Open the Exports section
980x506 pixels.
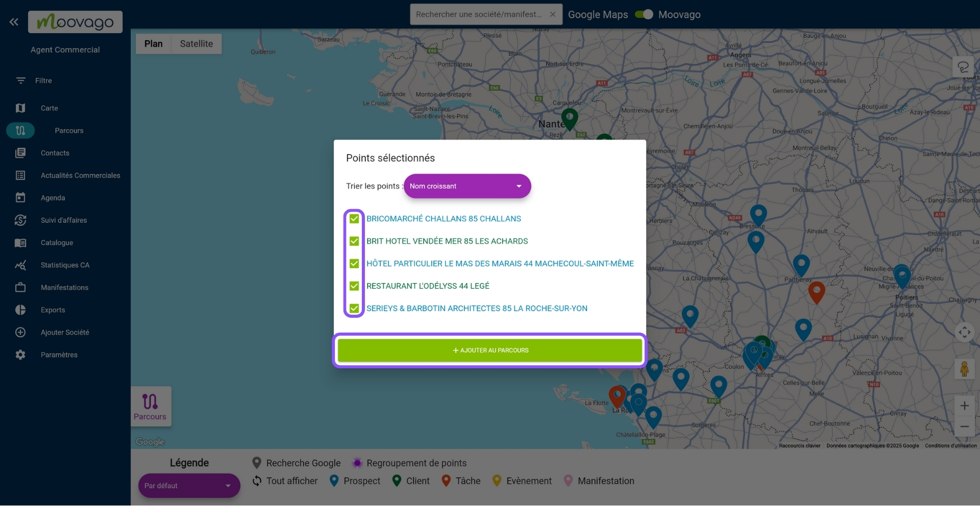(x=53, y=310)
